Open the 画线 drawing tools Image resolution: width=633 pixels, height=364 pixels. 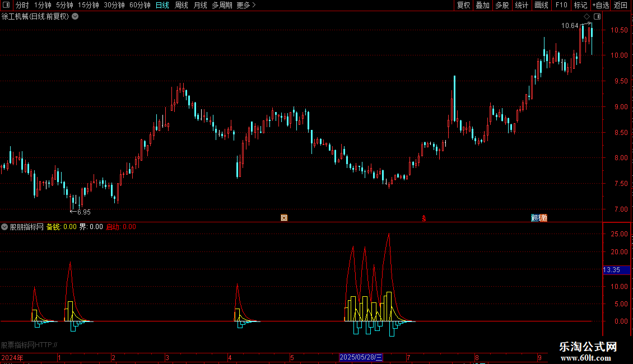pyautogui.click(x=541, y=5)
